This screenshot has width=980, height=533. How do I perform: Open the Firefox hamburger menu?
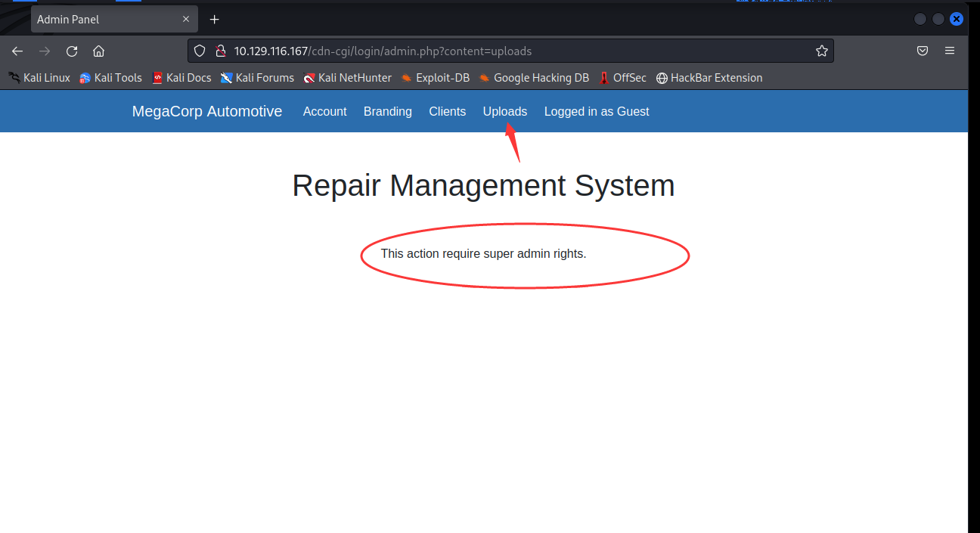(x=950, y=51)
